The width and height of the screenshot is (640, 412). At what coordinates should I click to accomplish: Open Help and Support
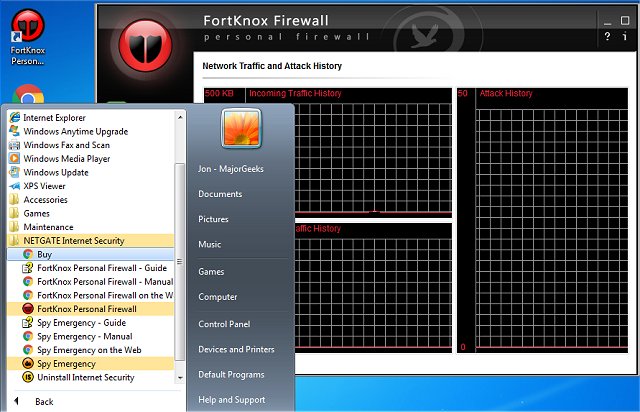(x=231, y=400)
